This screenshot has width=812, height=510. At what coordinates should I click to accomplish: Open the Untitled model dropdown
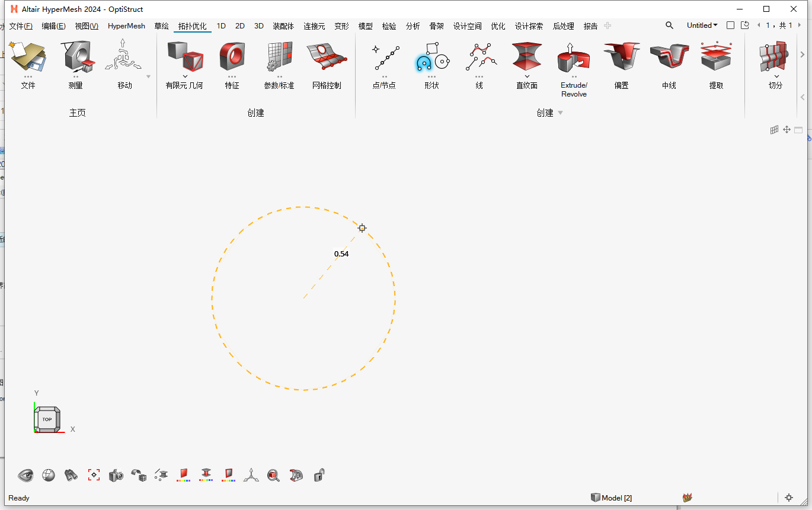[x=702, y=25]
